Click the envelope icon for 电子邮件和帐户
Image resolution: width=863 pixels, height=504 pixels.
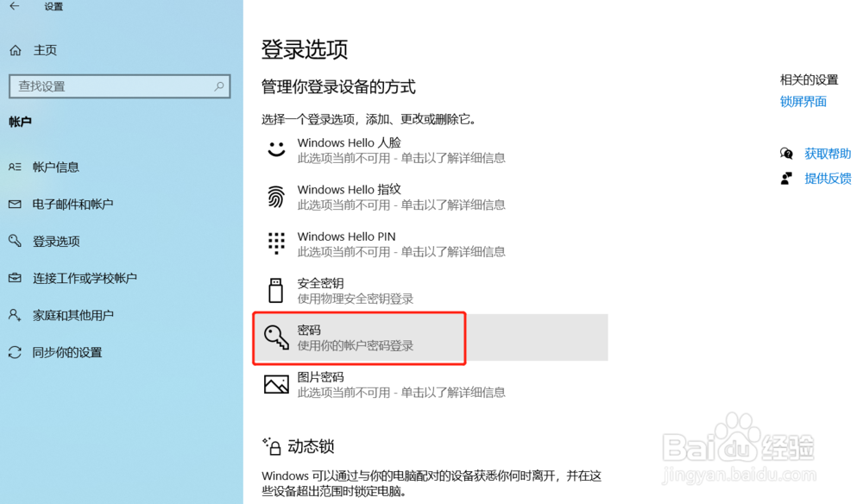pos(15,205)
